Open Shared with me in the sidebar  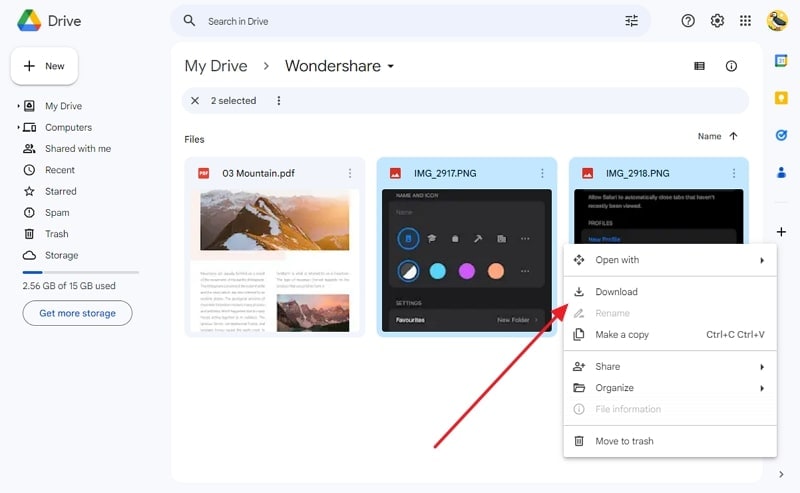(78, 149)
